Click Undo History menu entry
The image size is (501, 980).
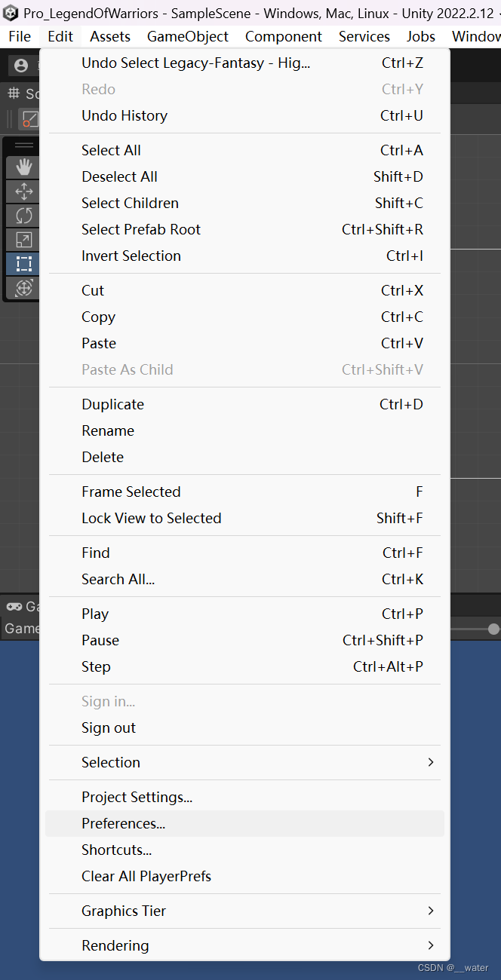click(124, 115)
